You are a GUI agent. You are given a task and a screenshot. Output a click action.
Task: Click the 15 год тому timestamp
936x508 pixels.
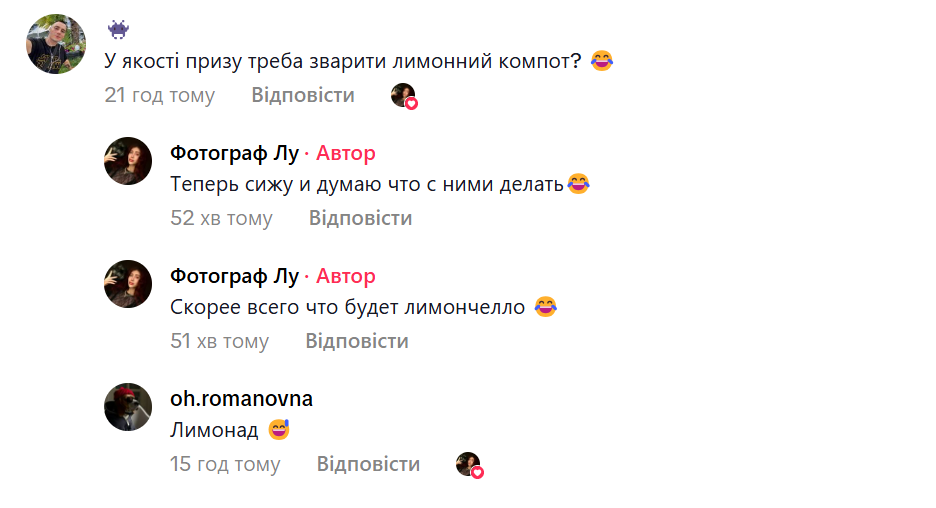[x=225, y=464]
